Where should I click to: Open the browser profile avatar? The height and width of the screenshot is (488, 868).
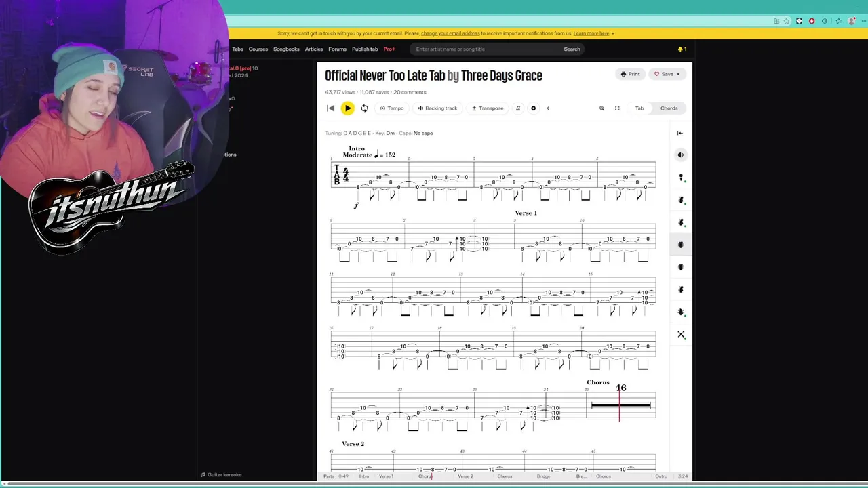point(851,21)
